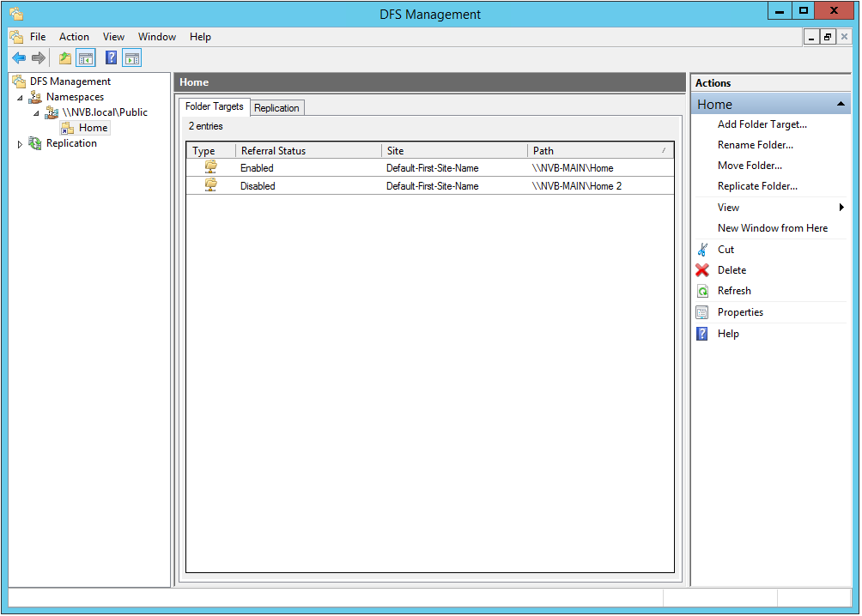This screenshot has width=862, height=616.
Task: Click the Properties icon in Actions pane
Action: coord(702,312)
